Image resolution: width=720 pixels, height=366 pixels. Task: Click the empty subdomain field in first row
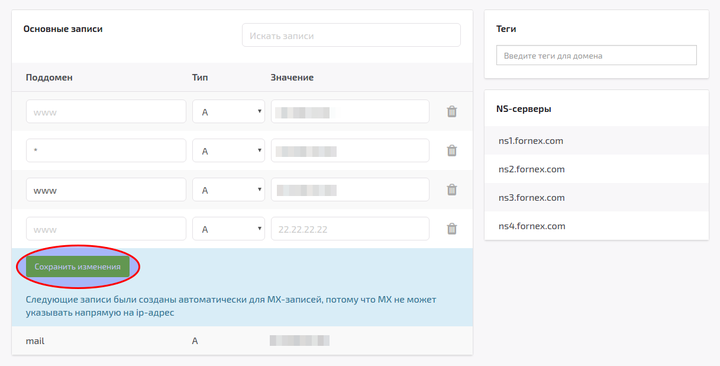click(x=106, y=111)
